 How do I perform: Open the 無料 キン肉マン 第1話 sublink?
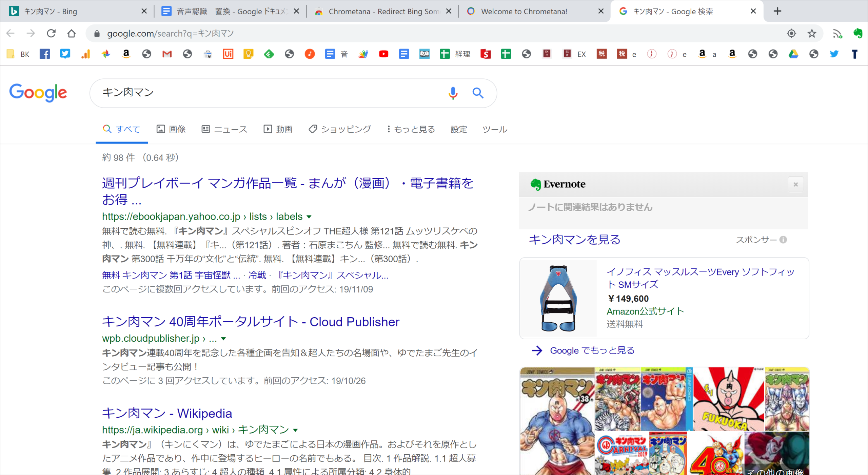click(171, 275)
